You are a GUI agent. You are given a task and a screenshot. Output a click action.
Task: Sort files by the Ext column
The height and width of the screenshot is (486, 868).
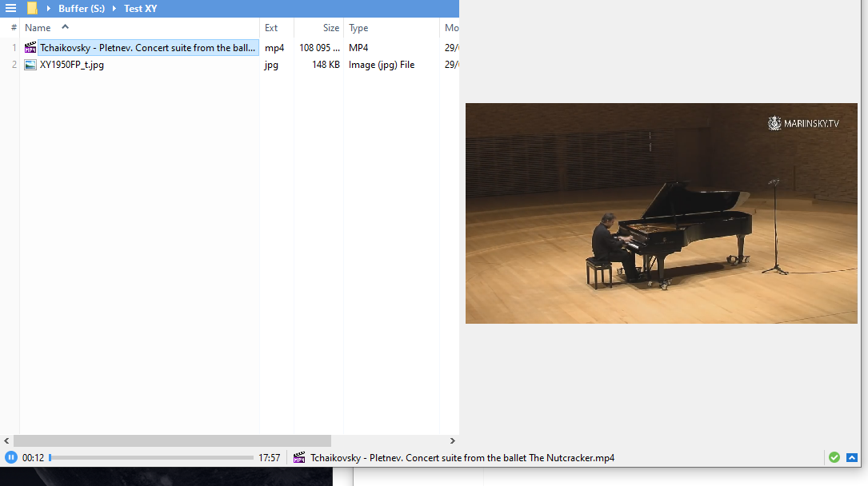[272, 28]
